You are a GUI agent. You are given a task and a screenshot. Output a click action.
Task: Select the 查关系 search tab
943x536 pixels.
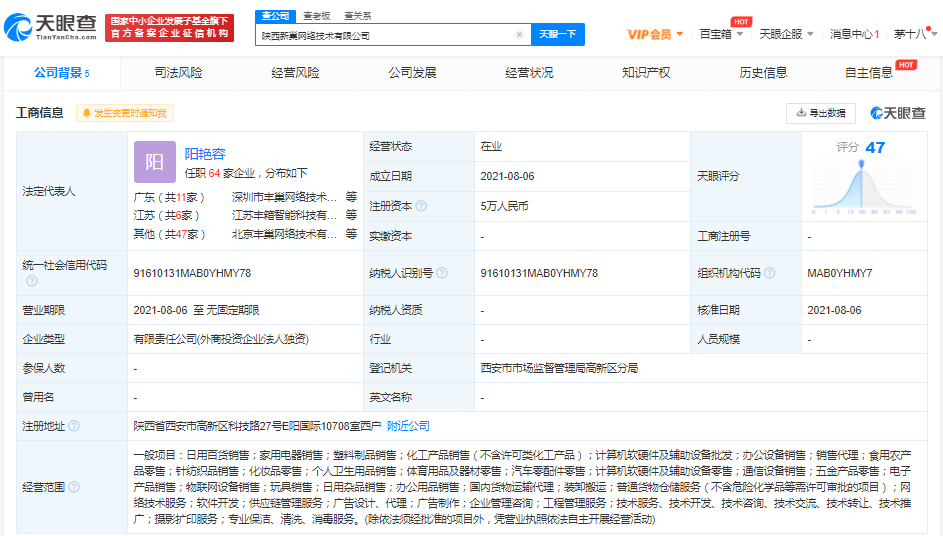click(x=357, y=16)
